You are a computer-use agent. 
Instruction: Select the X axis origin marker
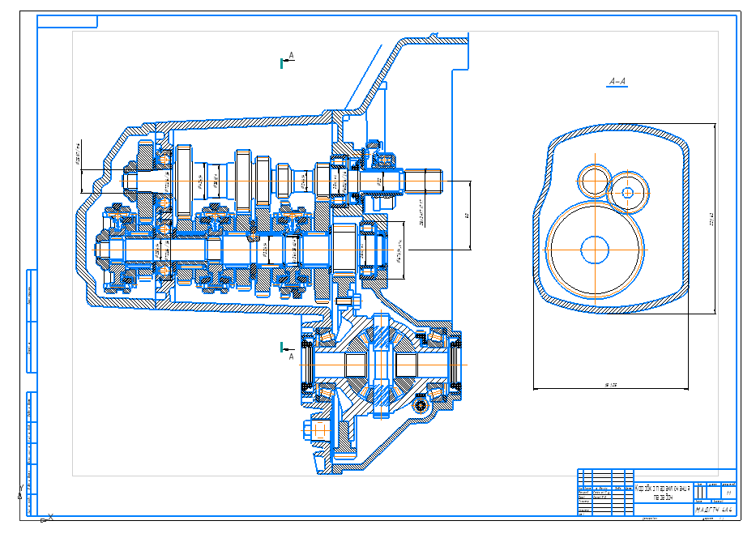click(x=50, y=517)
